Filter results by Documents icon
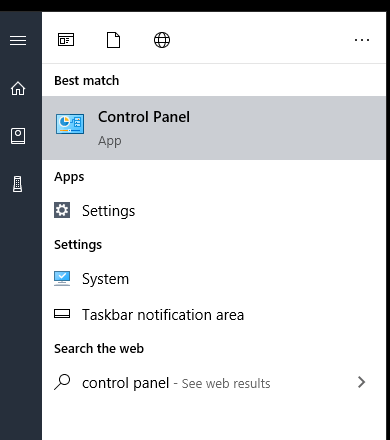Viewport: 390px width, 440px height. coord(113,40)
